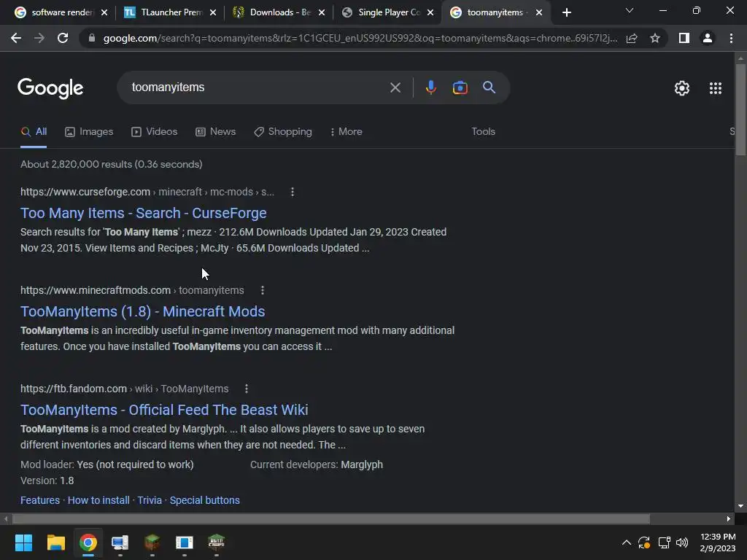Expand the More search filters

[347, 132]
